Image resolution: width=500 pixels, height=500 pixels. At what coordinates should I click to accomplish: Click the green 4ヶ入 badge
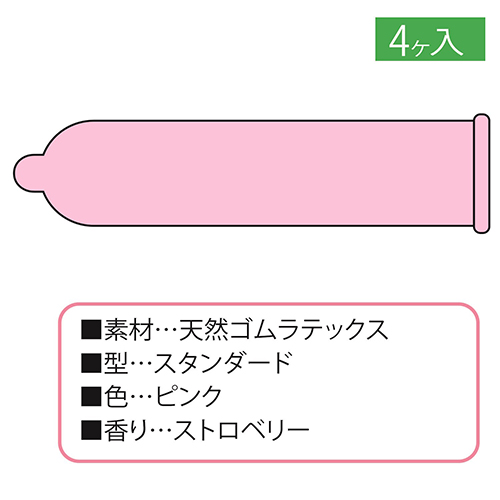coord(430,39)
